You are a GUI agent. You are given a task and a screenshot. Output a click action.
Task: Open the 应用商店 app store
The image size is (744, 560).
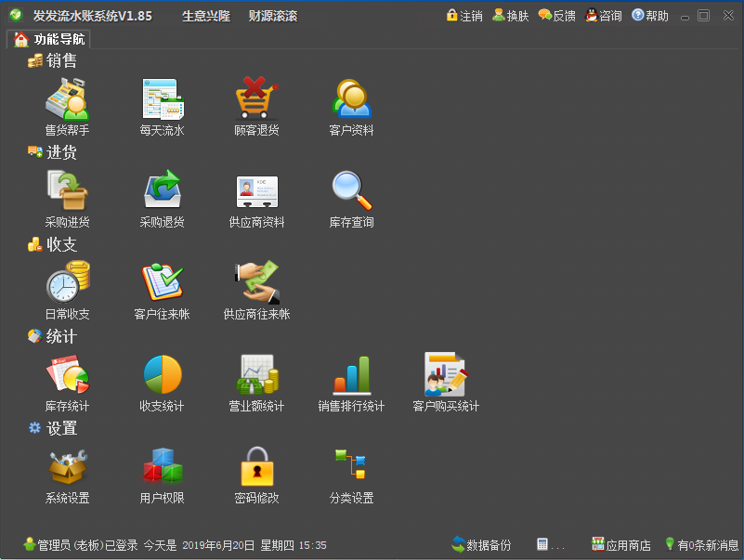pos(621,545)
